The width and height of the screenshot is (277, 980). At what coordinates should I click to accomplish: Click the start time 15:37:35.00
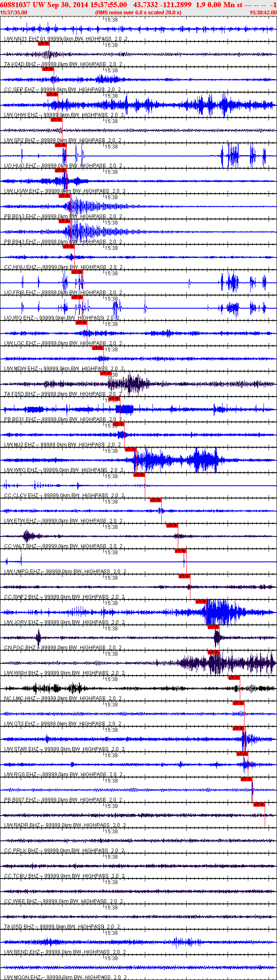(14, 13)
